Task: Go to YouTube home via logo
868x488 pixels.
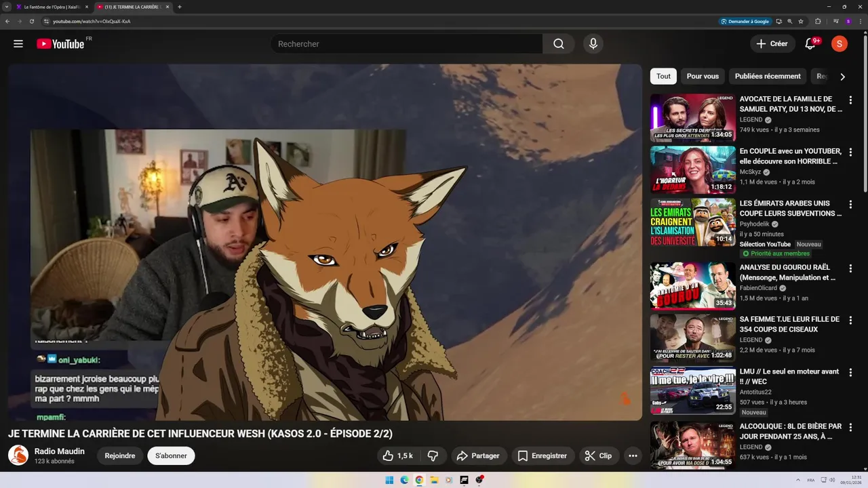Action: 61,44
